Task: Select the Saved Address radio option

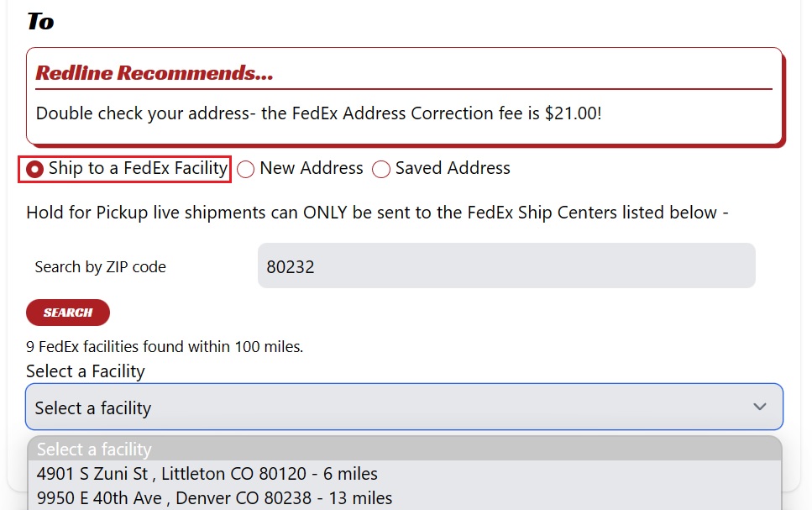Action: 381,169
